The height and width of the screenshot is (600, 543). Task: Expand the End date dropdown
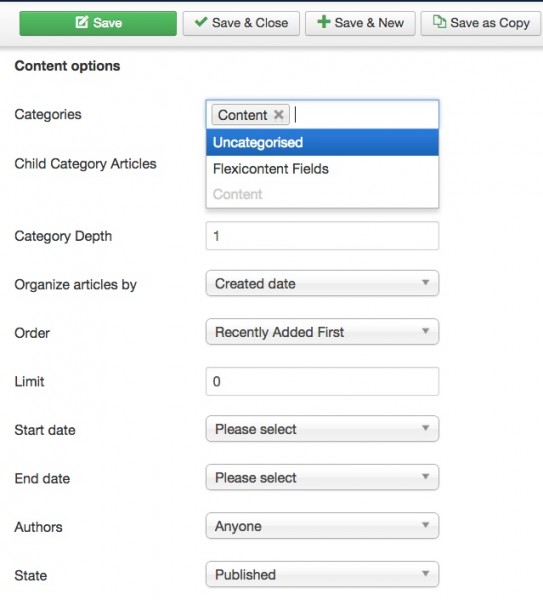click(322, 478)
